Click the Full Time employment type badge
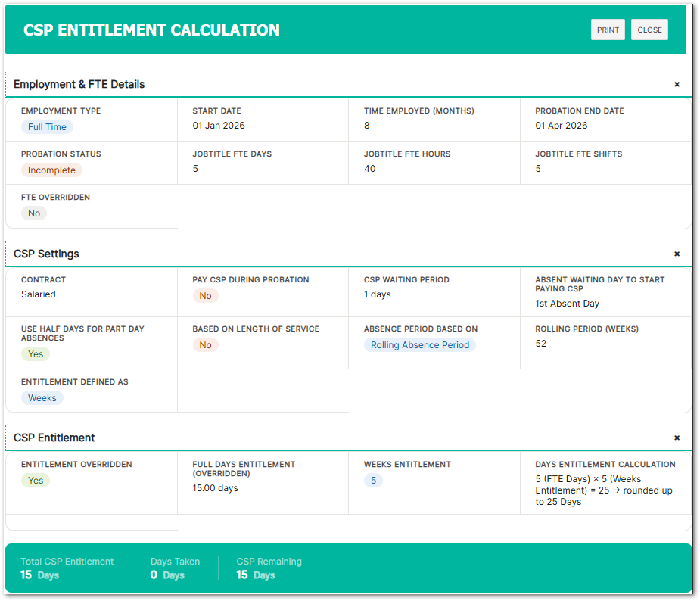Image resolution: width=700 pixels, height=601 pixels. click(47, 127)
